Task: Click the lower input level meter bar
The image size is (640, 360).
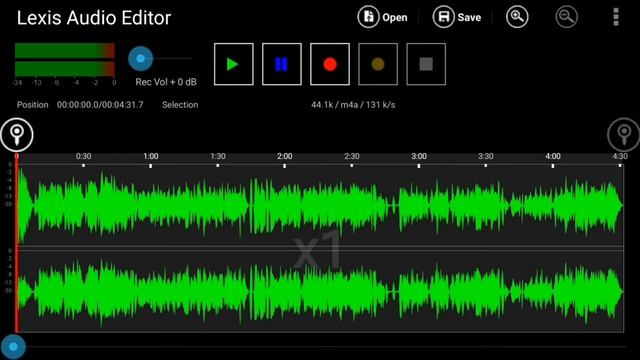Action: 64,69
